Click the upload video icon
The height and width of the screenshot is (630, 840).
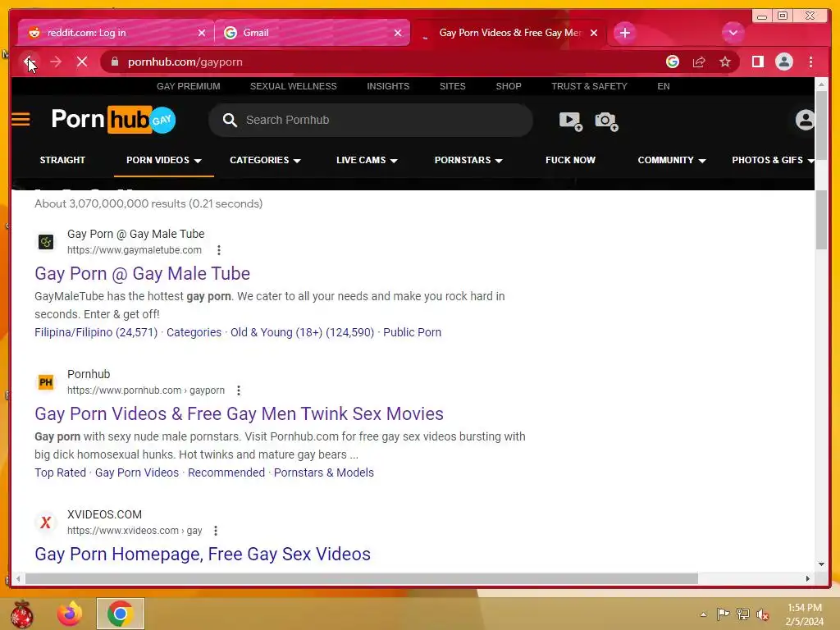571,121
